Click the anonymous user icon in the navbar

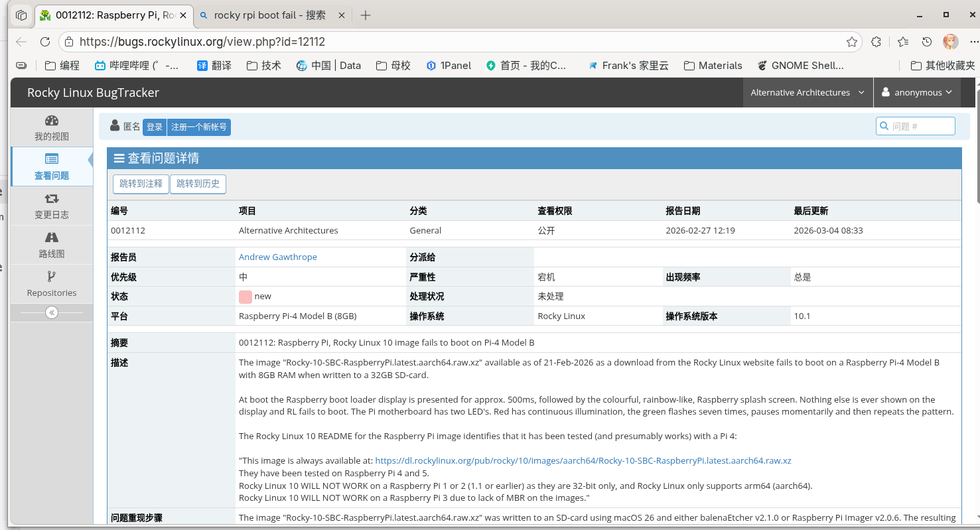pyautogui.click(x=885, y=92)
